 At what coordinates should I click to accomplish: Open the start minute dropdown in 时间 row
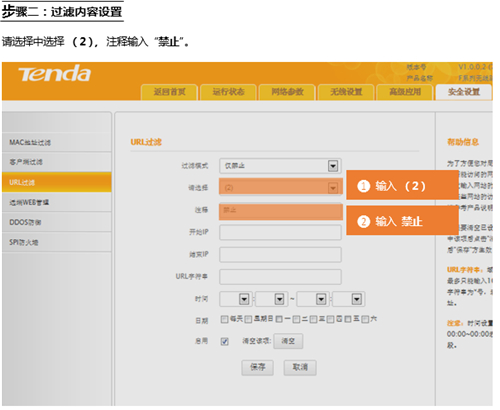click(x=271, y=299)
